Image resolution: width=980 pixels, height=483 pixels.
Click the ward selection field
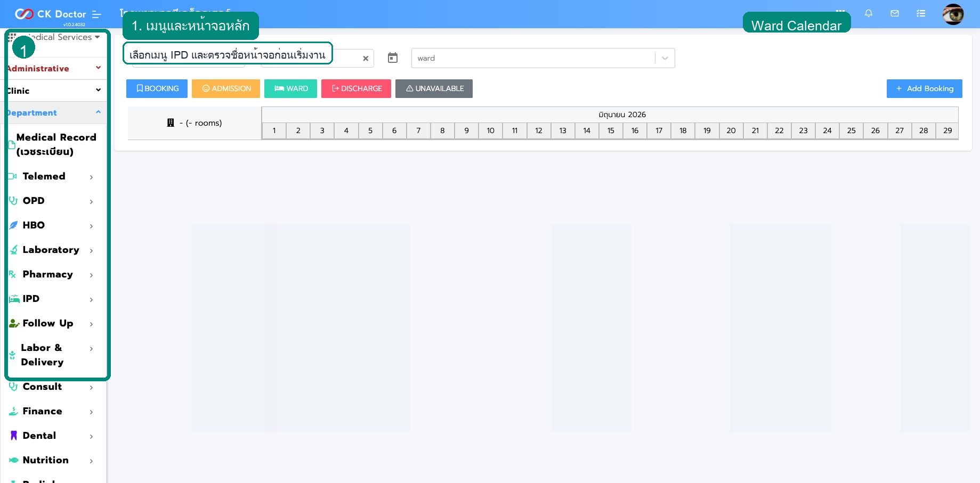point(543,58)
